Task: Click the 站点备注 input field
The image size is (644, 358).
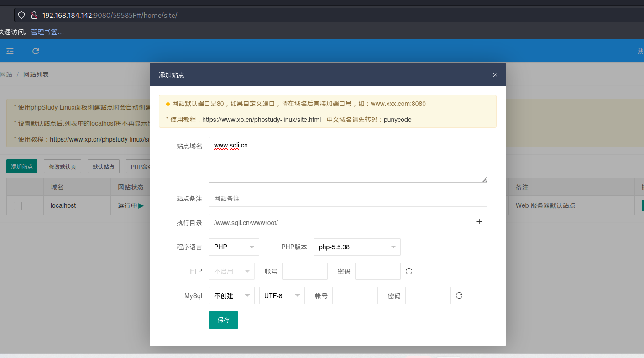Action: (x=348, y=198)
